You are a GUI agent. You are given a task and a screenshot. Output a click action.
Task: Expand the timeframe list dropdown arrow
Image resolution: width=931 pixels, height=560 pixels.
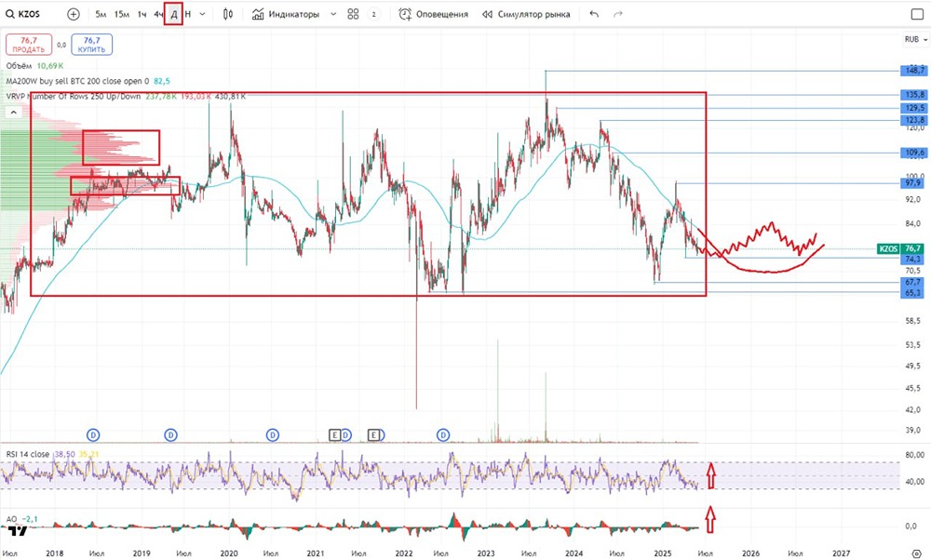pyautogui.click(x=202, y=14)
